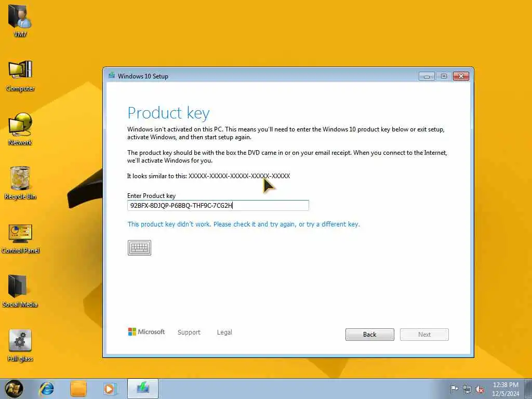Select the Social Media folder icon
Screen dimensions: 532x399
pos(20,291)
